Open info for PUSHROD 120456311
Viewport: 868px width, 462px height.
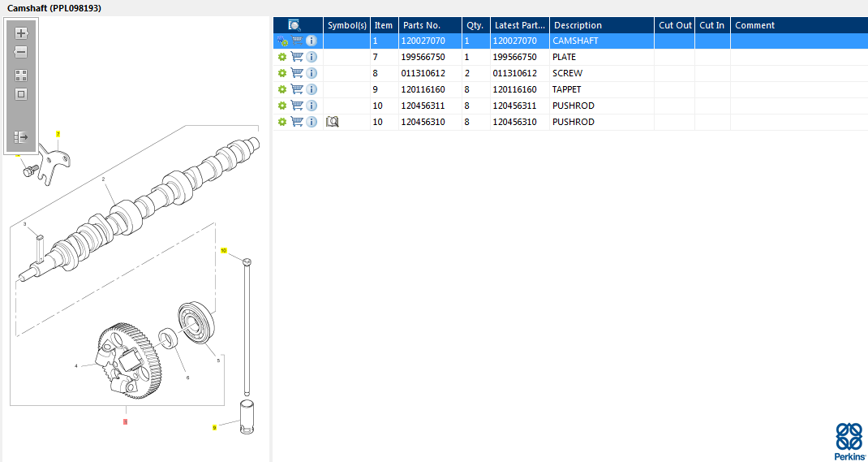312,106
